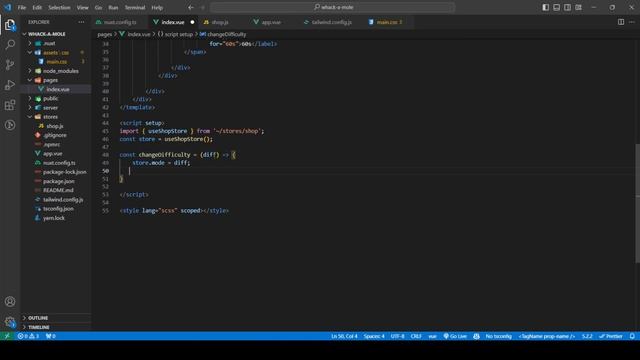Open the Run menu
This screenshot has height=360, width=640.
(x=113, y=7)
